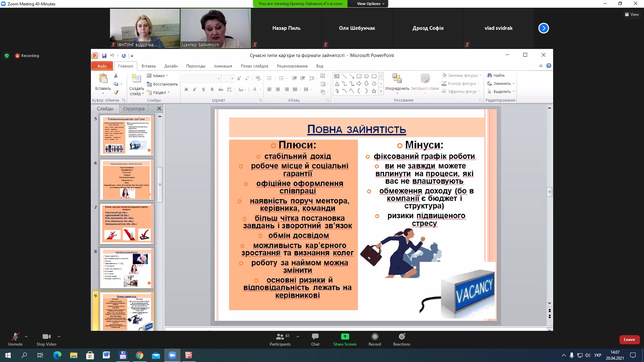644x362 pixels.
Task: Select the slide 7 thumbnail
Action: coord(127,224)
